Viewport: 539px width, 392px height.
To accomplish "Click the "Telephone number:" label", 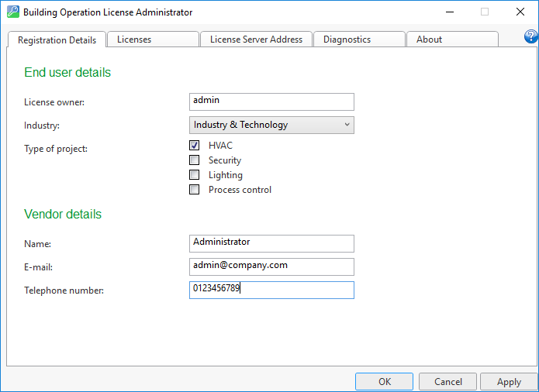I will tap(64, 291).
